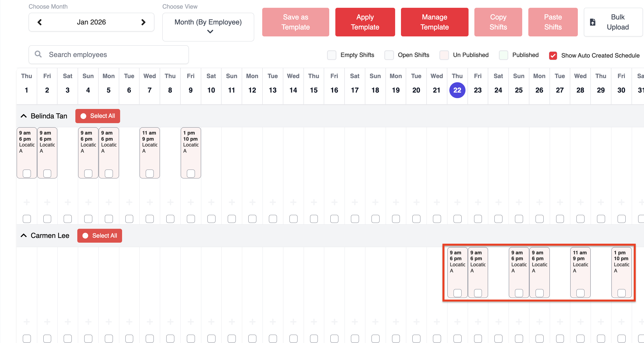
Task: Open the Month (By Employee) view dropdown
Action: click(x=208, y=27)
